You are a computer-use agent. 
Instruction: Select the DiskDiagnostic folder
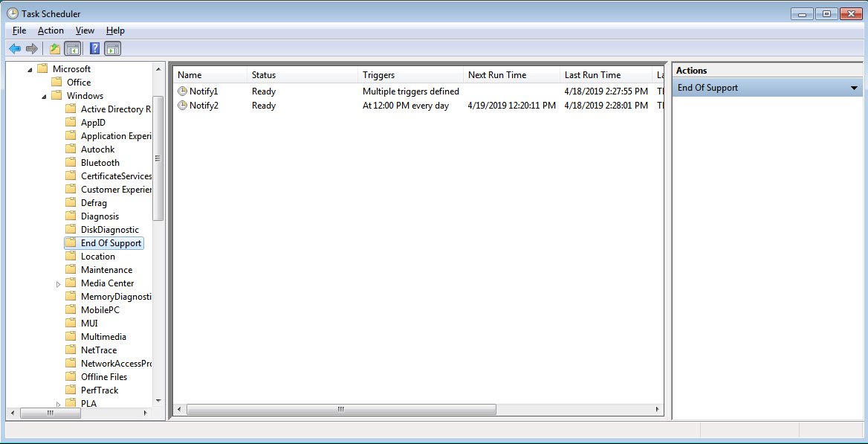pyautogui.click(x=109, y=230)
